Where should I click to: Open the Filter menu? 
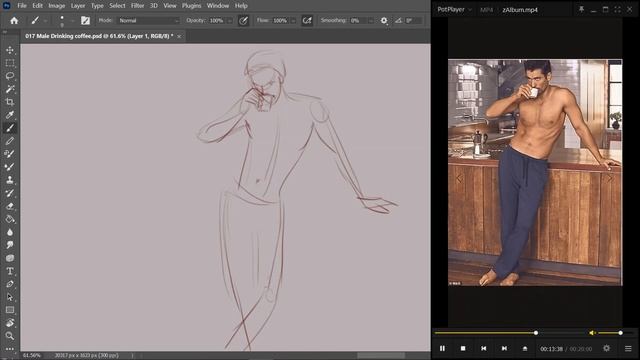[138, 6]
